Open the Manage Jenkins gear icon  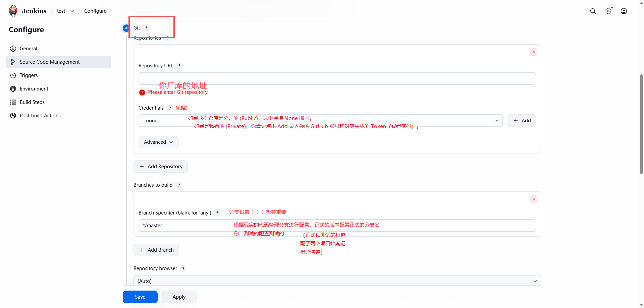point(608,11)
